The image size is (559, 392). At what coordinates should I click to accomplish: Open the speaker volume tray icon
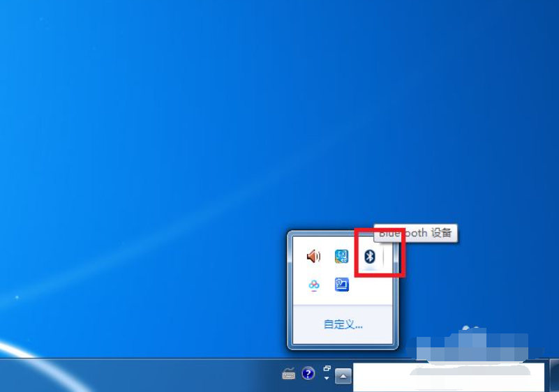(x=314, y=256)
